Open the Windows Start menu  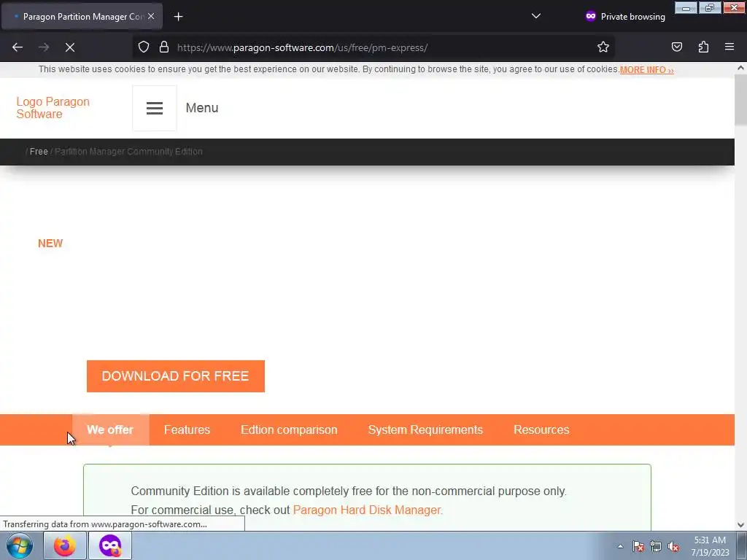20,545
